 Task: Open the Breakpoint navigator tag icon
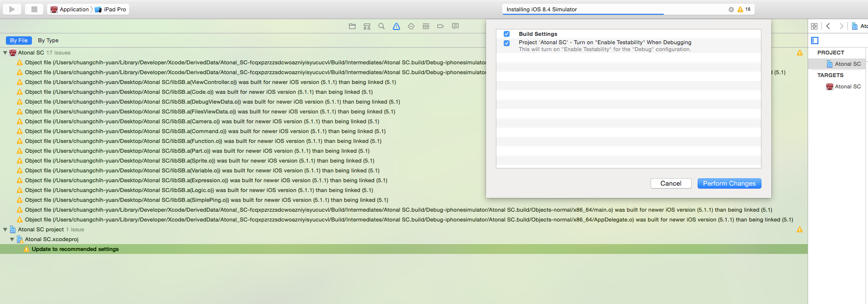(x=440, y=26)
